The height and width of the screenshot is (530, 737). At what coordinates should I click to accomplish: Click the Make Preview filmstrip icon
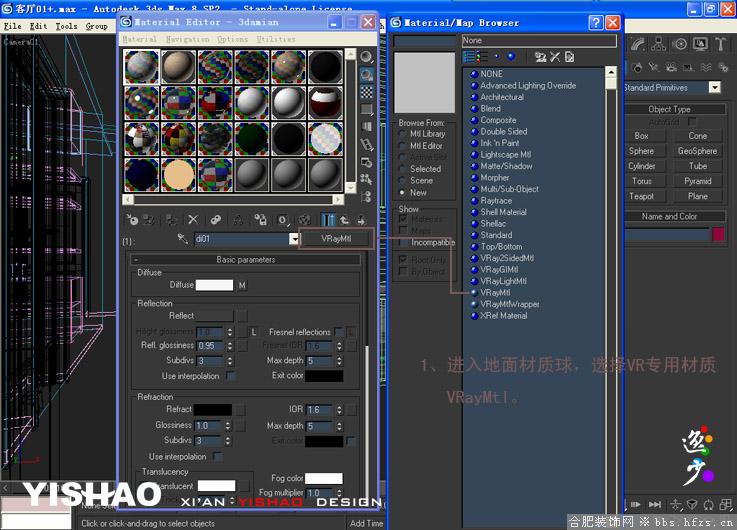[x=366, y=144]
